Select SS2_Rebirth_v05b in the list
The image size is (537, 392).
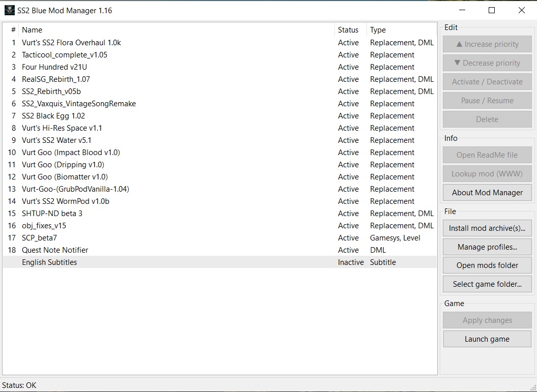point(51,92)
